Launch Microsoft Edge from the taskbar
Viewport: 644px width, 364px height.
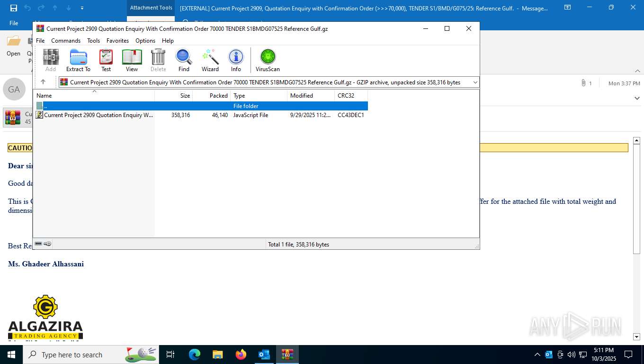(x=195, y=355)
